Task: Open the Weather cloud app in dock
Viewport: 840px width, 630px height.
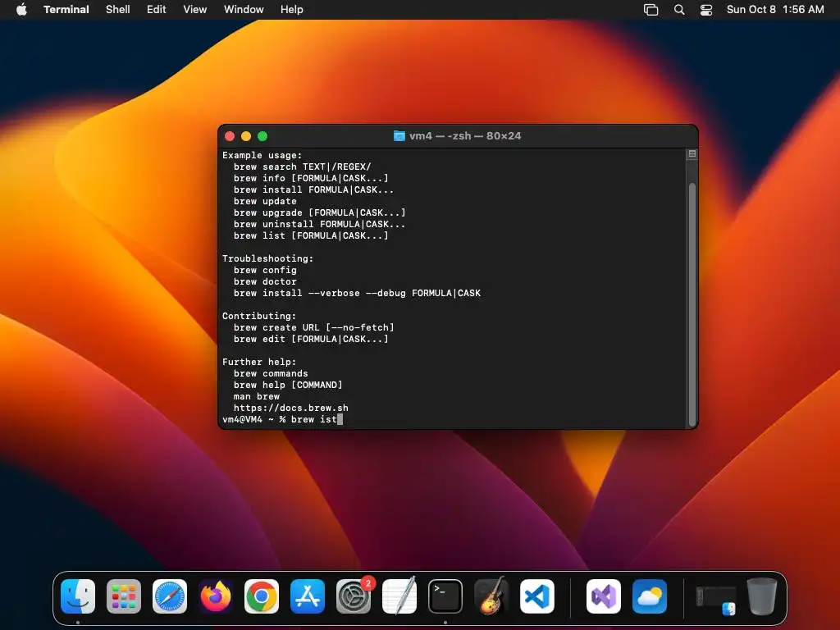Action: click(x=650, y=596)
